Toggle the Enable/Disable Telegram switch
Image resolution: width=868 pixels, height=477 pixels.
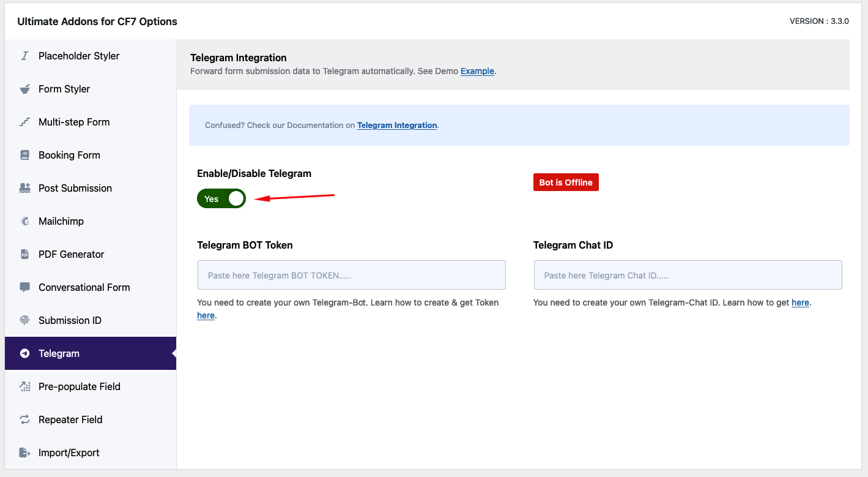point(221,198)
